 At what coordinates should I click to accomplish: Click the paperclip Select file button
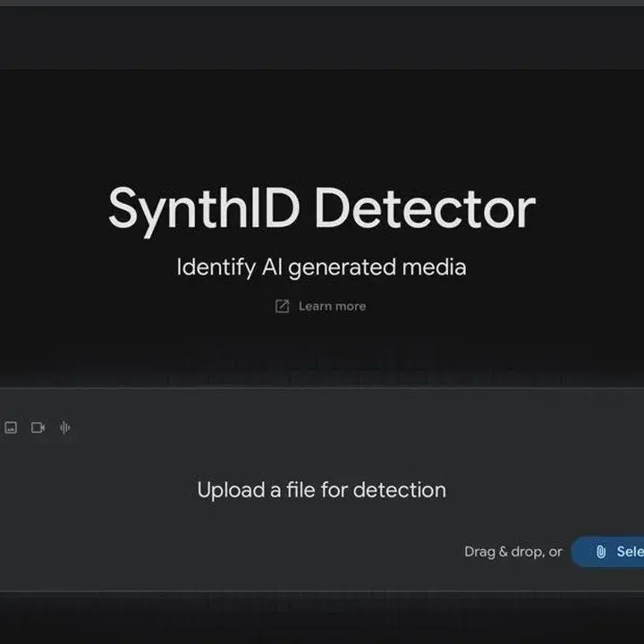pyautogui.click(x=608, y=552)
